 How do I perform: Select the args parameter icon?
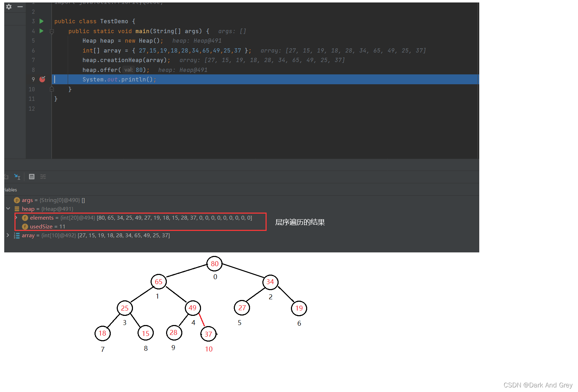[x=17, y=200]
